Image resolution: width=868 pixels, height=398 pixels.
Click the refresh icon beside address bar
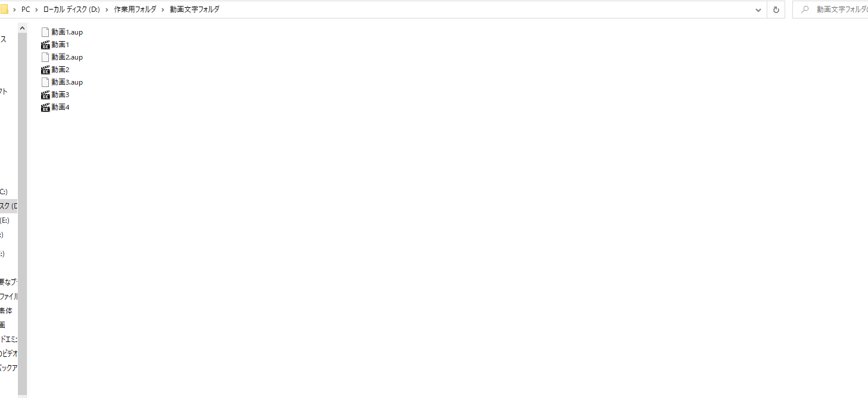point(776,10)
